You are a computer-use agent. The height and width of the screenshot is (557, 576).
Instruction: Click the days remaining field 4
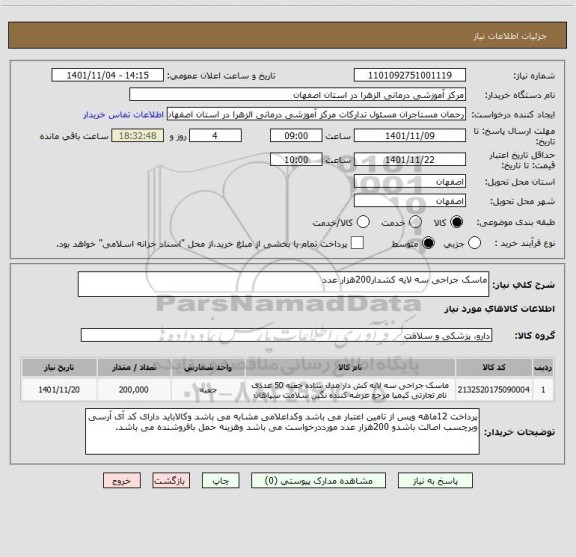tap(215, 136)
